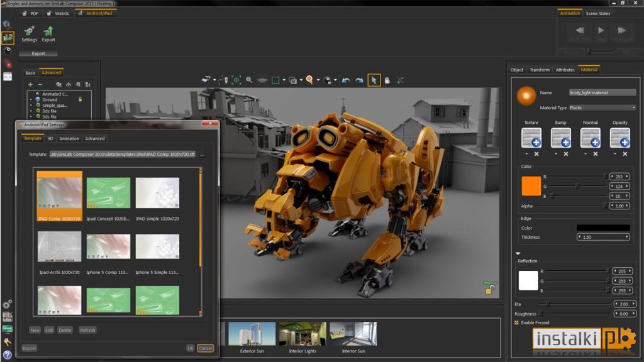Activate the arrow Select tool

374,80
